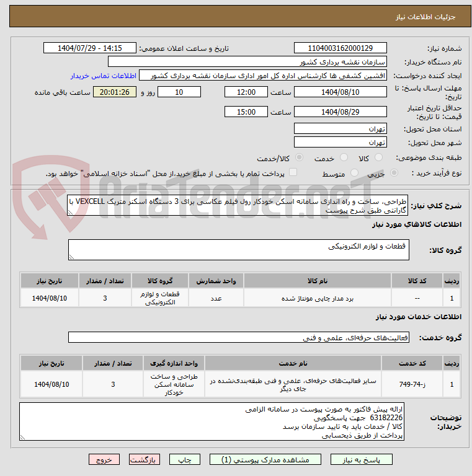
Task: Click service code cell ز-74-749
Action: pos(412,384)
